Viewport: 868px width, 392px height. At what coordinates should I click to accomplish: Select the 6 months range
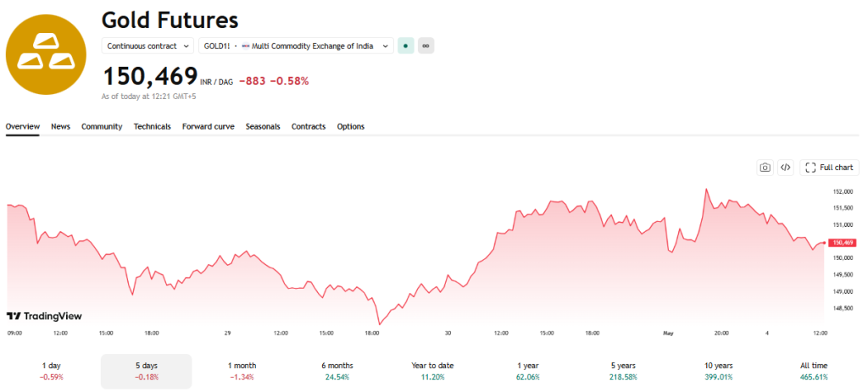click(337, 371)
